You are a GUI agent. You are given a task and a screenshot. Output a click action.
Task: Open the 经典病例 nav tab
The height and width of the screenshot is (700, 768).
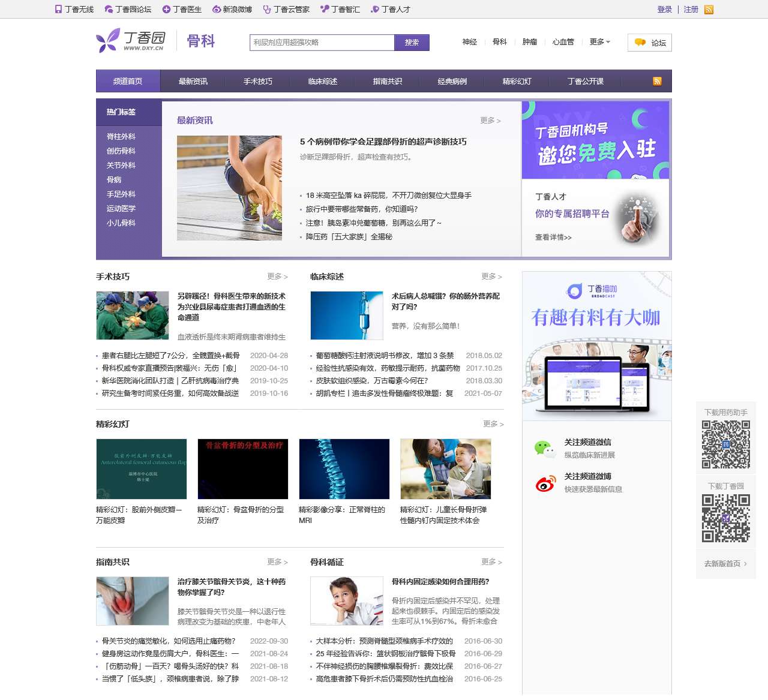tap(452, 81)
